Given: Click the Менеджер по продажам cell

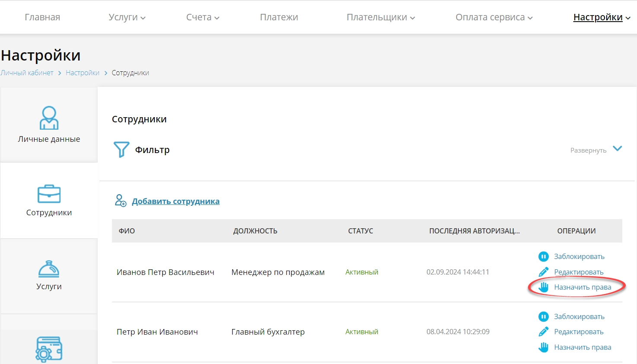Looking at the screenshot, I should (x=278, y=272).
